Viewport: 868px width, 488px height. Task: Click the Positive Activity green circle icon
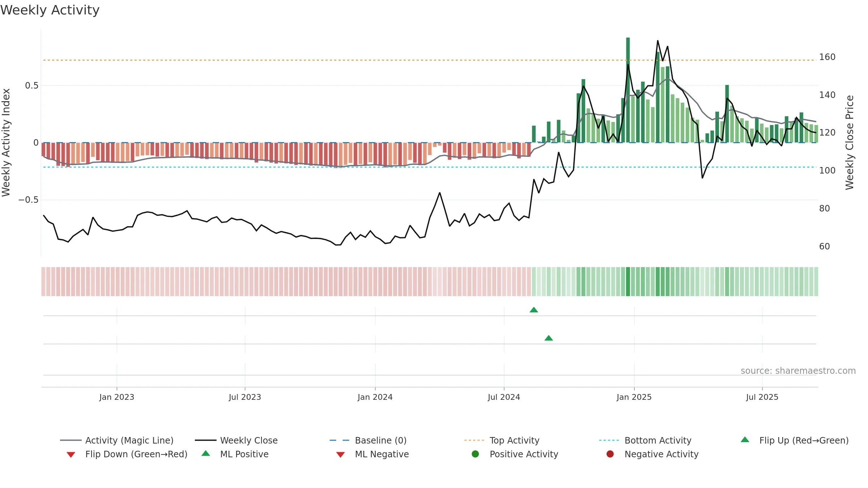[x=476, y=454]
